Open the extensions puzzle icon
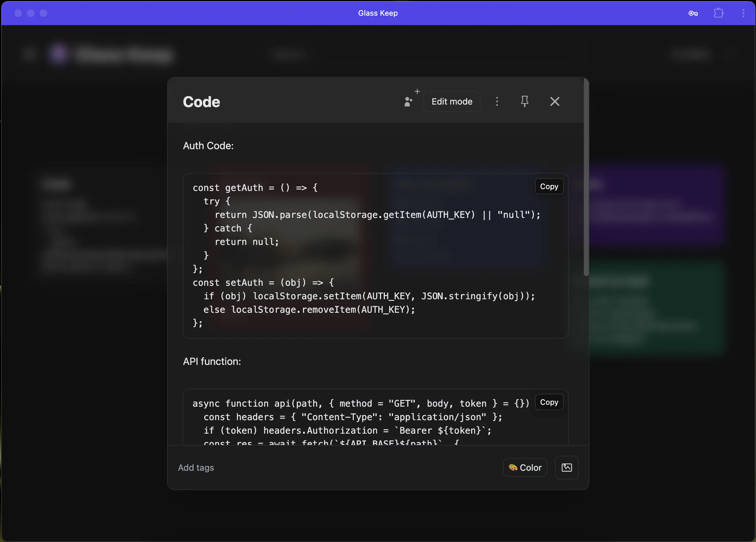 tap(718, 13)
